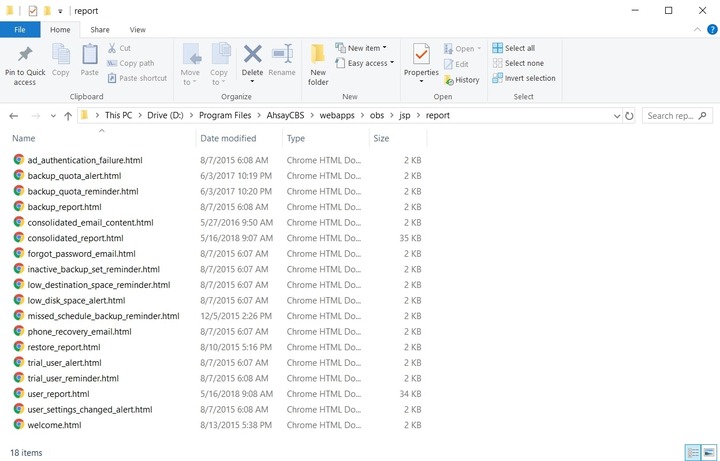Click Paste shortcut option
The height and width of the screenshot is (461, 720).
(x=137, y=78)
